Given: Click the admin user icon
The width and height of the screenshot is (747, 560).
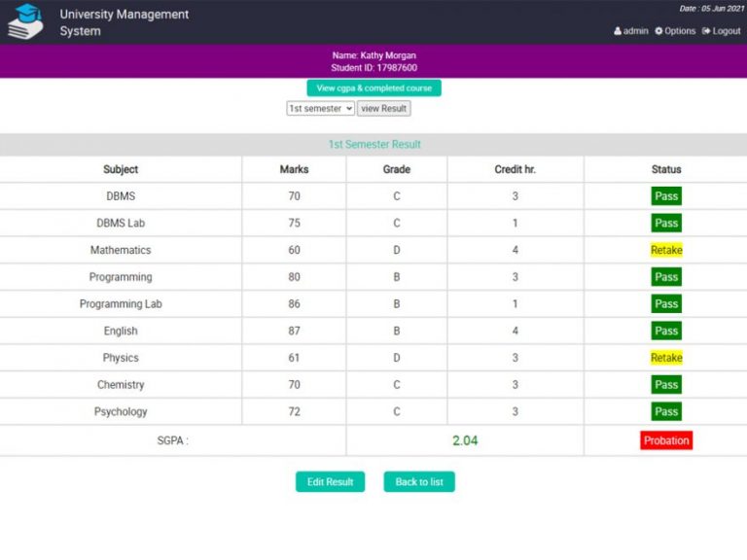Looking at the screenshot, I should coord(618,31).
